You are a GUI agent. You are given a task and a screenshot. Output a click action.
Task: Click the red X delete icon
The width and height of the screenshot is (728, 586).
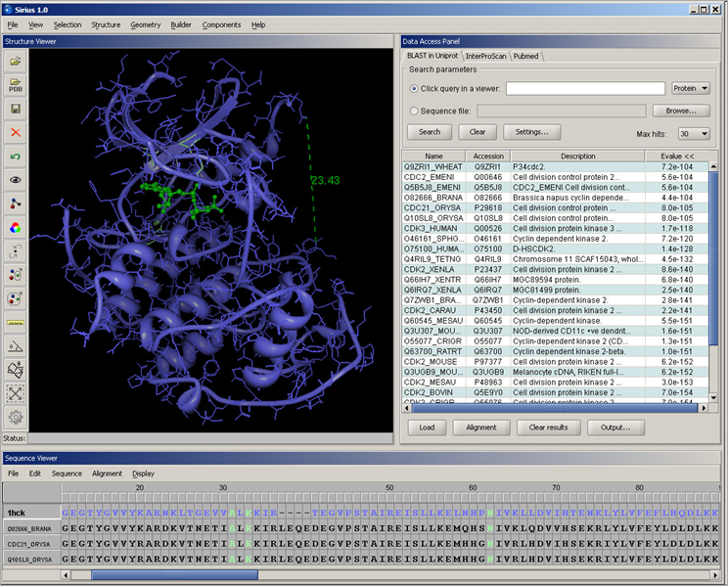click(16, 132)
